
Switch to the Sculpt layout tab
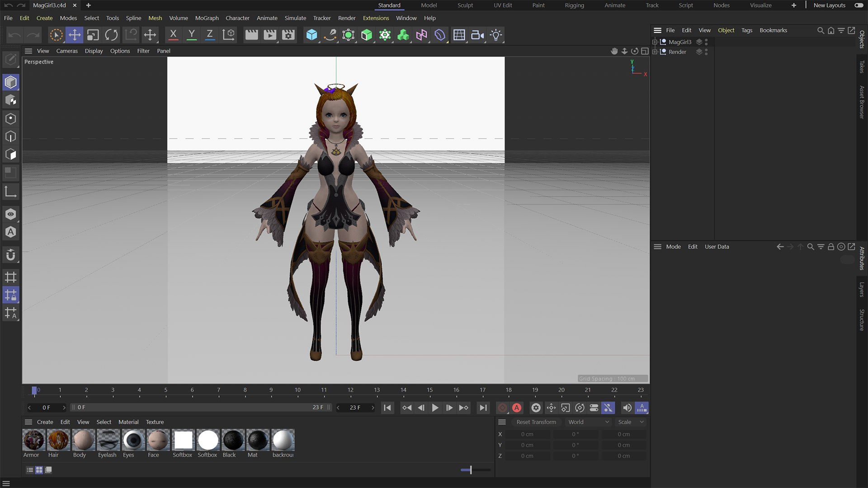[465, 5]
